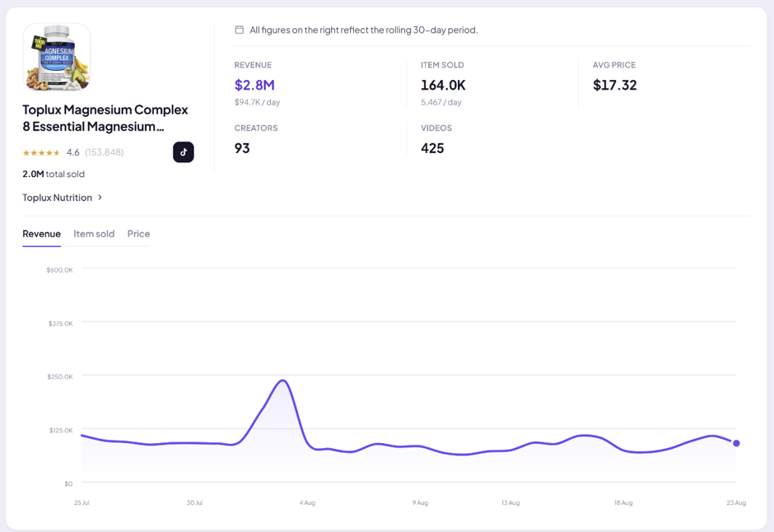This screenshot has height=532, width=774.
Task: Click the $500.0K y-axis label
Action: click(x=59, y=270)
